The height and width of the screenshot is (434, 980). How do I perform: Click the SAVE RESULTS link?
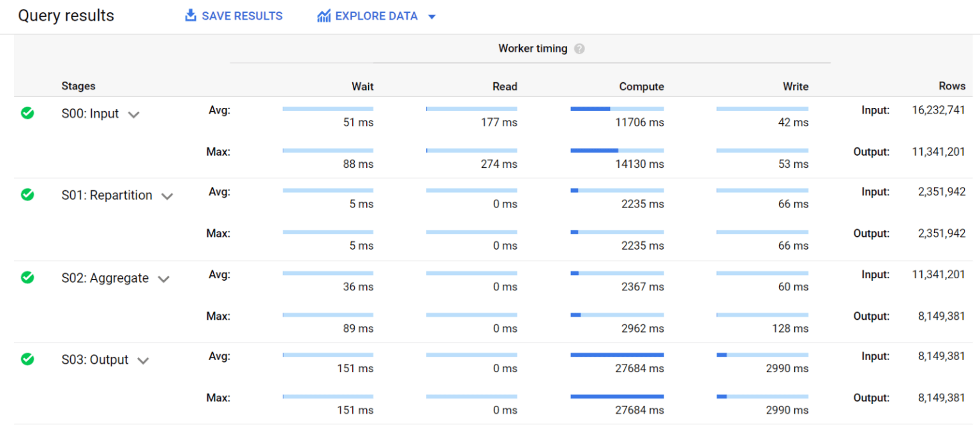click(242, 15)
